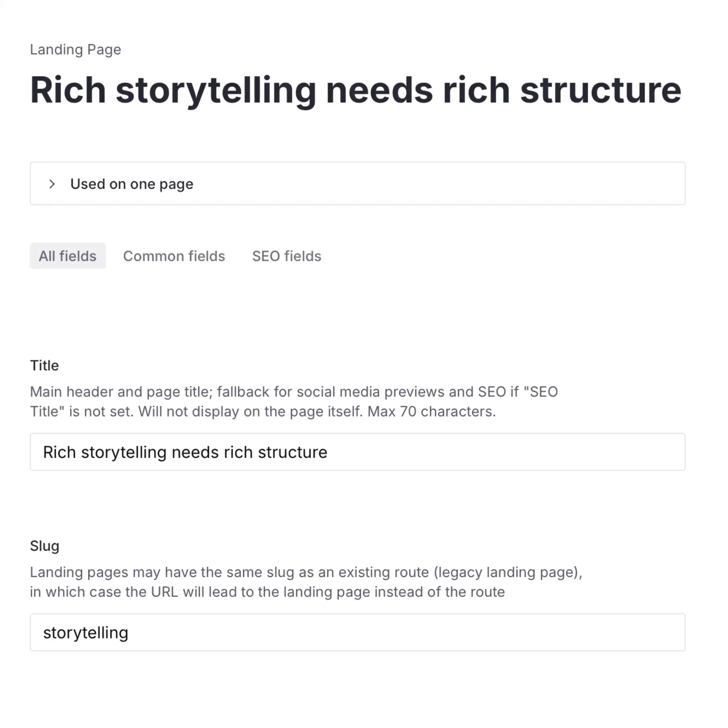Click the large page heading text
The width and height of the screenshot is (728, 728).
[355, 90]
